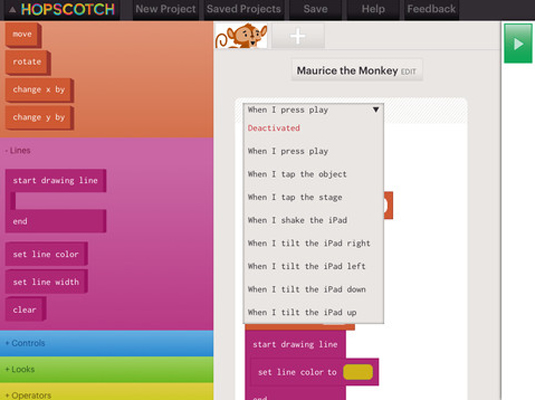The width and height of the screenshot is (535, 400).
Task: Collapse the header using the triangle beside Hopscotch logo
Action: click(x=12, y=10)
